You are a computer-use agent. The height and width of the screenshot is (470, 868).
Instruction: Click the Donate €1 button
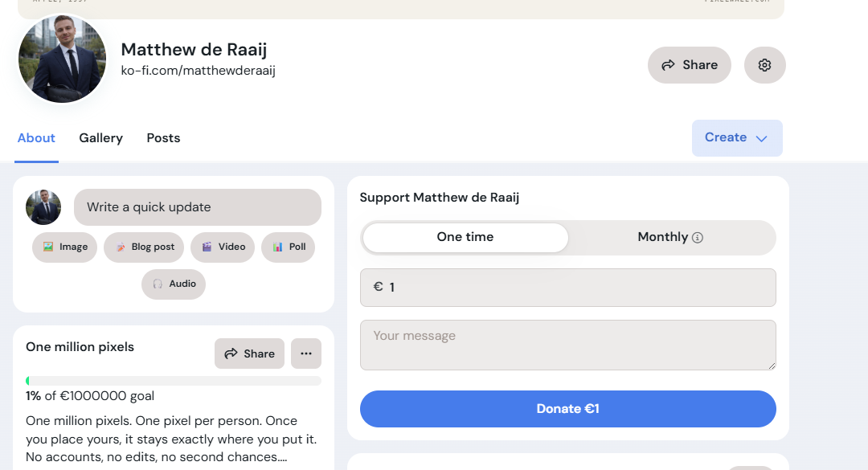point(568,408)
